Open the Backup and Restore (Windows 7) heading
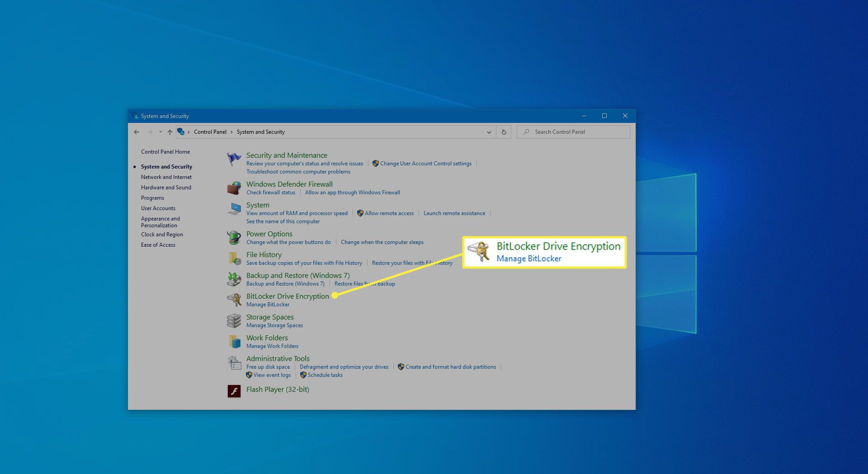This screenshot has width=868, height=474. (298, 276)
